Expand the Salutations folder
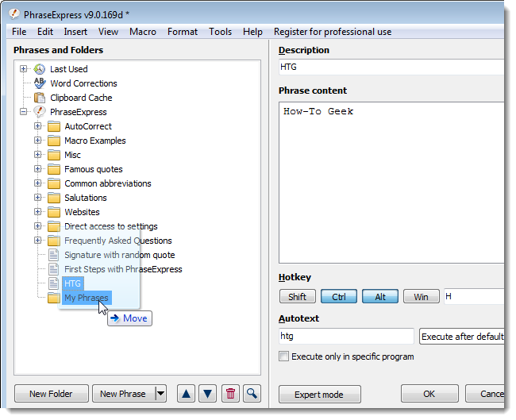This screenshot has height=420, width=516. click(x=38, y=198)
